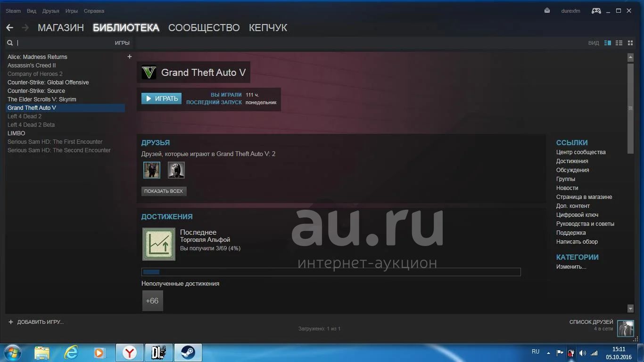Click the scroll down arrow in game details
Viewport: 644px width, 362px height.
(631, 309)
